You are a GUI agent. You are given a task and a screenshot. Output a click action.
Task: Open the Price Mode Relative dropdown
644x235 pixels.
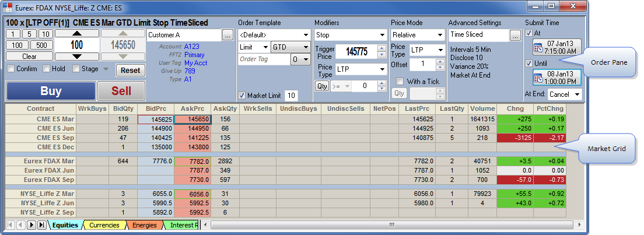click(440, 36)
